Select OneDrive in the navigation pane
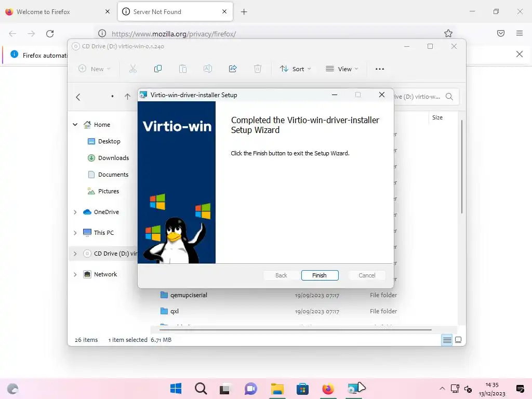532x399 pixels. (101, 212)
